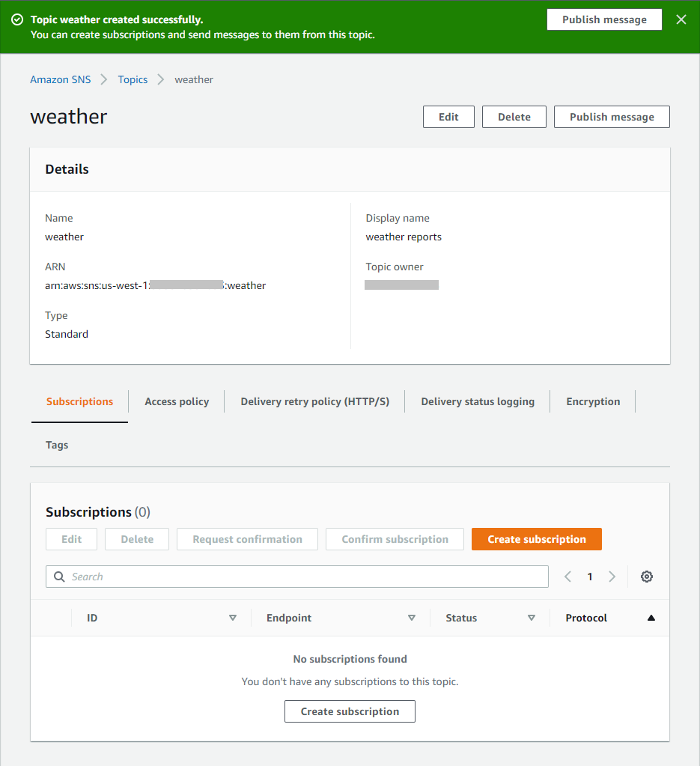
Task: Click the Endpoint column header
Action: coord(289,618)
